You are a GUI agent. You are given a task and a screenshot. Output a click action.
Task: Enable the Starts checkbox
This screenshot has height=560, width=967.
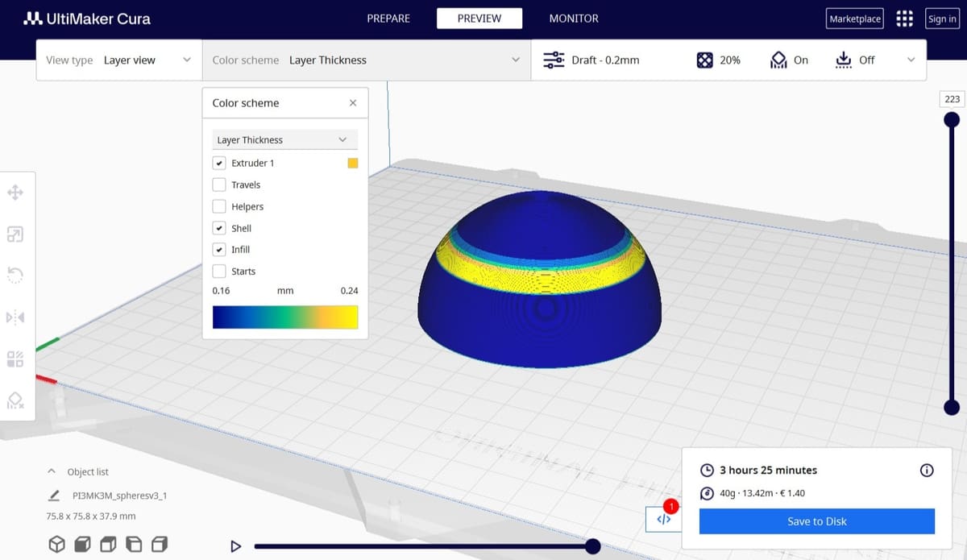[219, 272]
